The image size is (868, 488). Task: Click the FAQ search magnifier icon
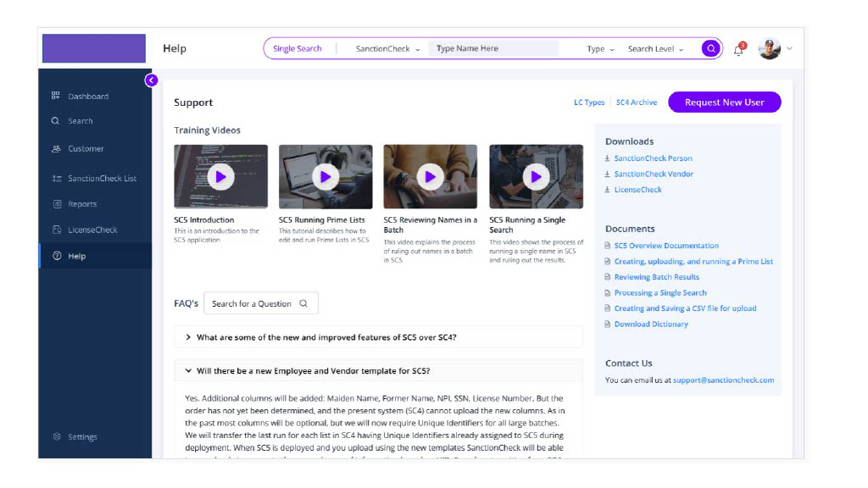(x=303, y=303)
